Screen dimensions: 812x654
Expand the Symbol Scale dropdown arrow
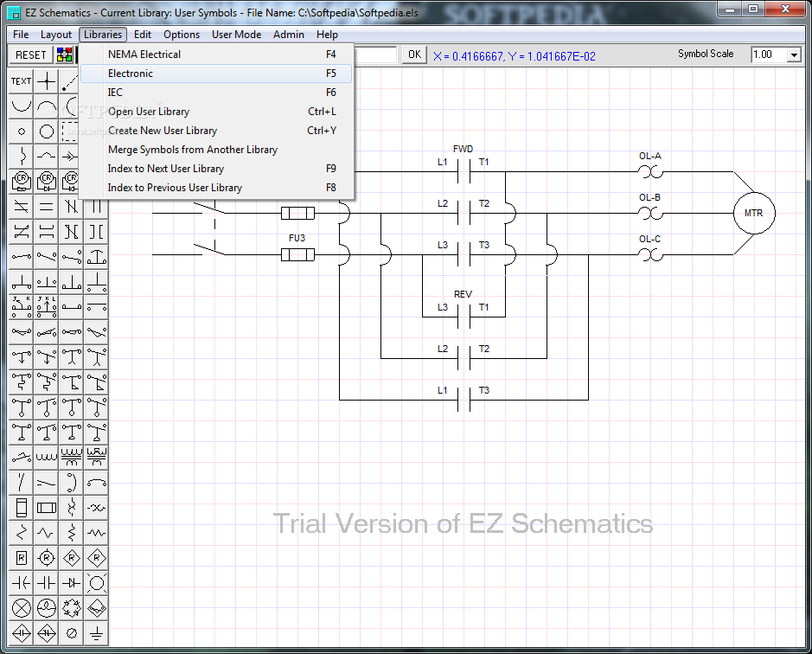tap(793, 54)
